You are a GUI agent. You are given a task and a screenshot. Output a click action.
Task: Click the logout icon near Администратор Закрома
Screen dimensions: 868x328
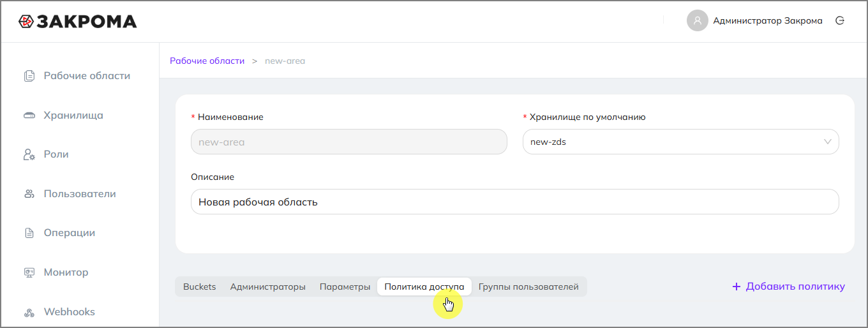click(840, 20)
